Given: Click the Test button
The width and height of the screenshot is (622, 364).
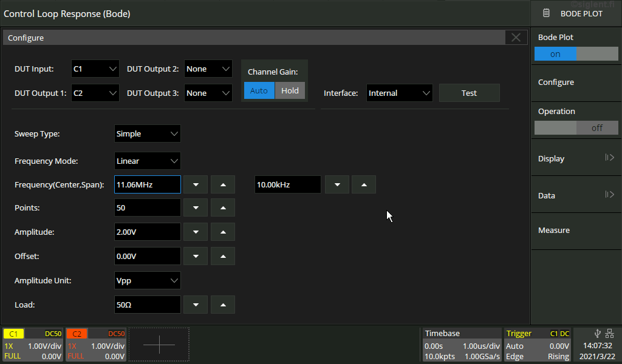Looking at the screenshot, I should [469, 93].
